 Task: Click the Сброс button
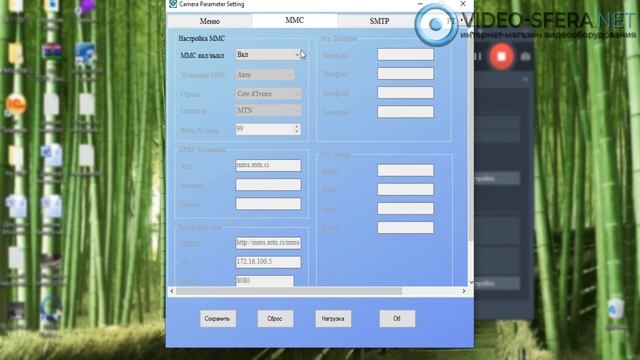point(275,319)
